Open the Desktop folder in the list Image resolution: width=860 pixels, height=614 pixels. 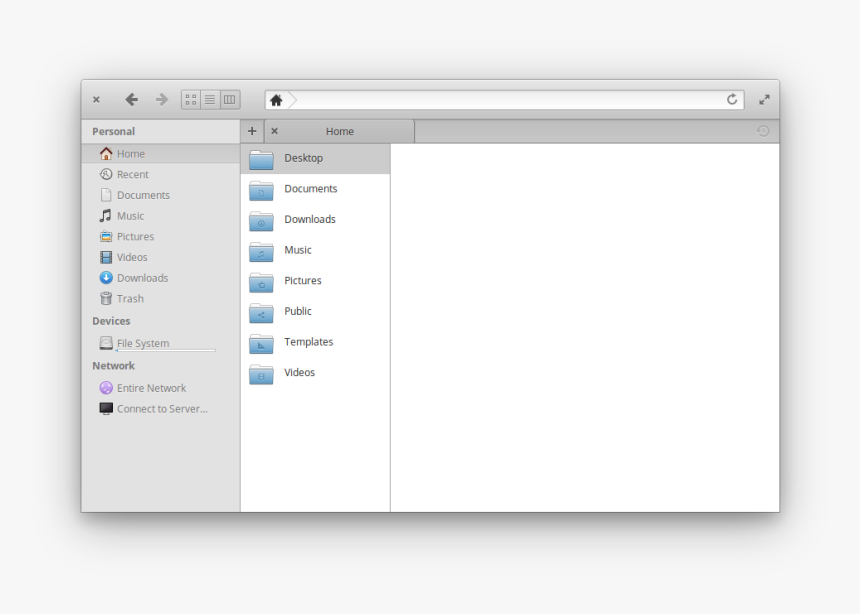[x=303, y=158]
